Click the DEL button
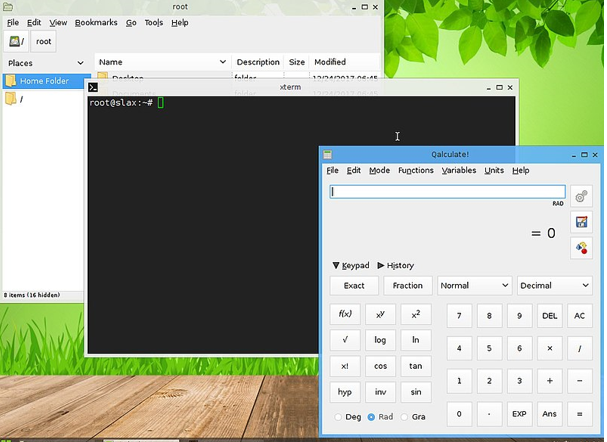This screenshot has width=607, height=442. tap(549, 315)
